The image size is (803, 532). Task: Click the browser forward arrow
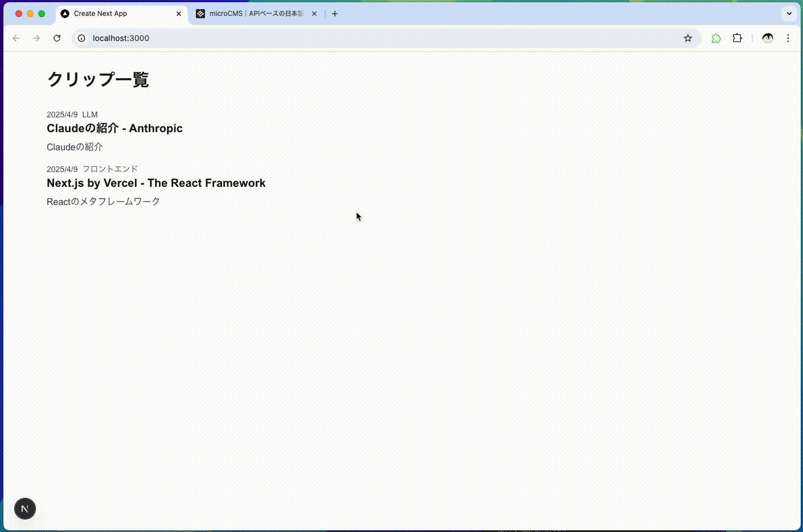(36, 38)
